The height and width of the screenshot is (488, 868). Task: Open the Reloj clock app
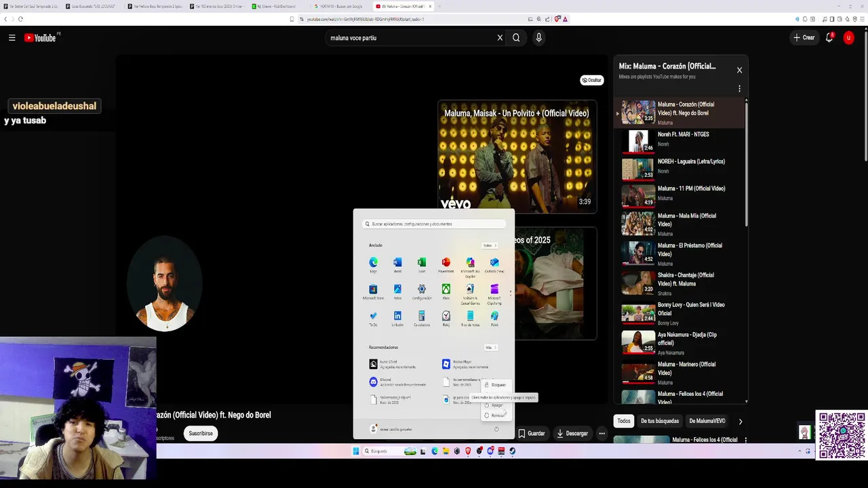click(446, 318)
